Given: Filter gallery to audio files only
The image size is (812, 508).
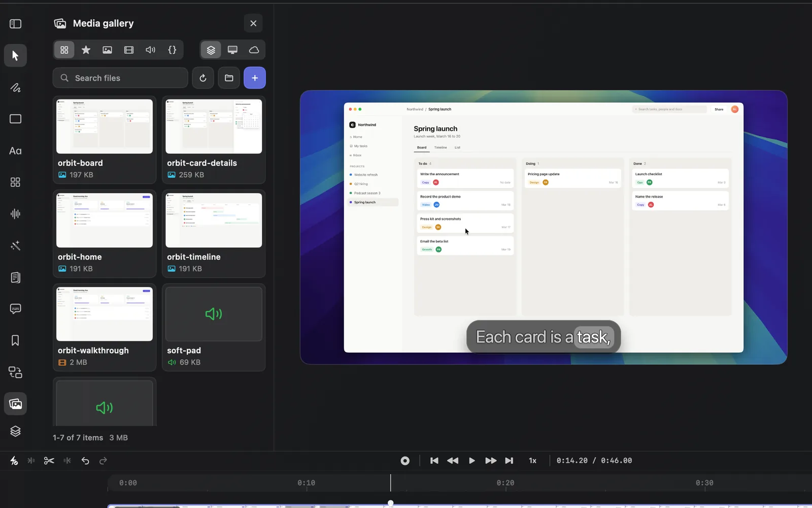Looking at the screenshot, I should [x=151, y=50].
